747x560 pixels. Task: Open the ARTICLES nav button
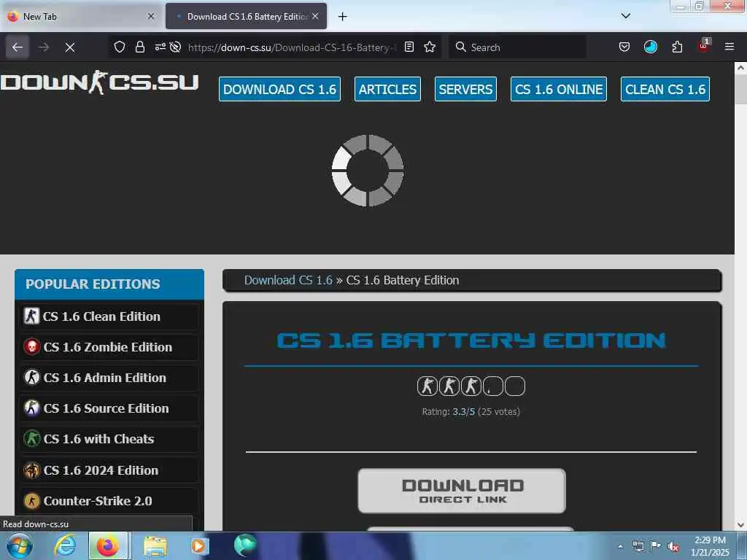coord(387,89)
